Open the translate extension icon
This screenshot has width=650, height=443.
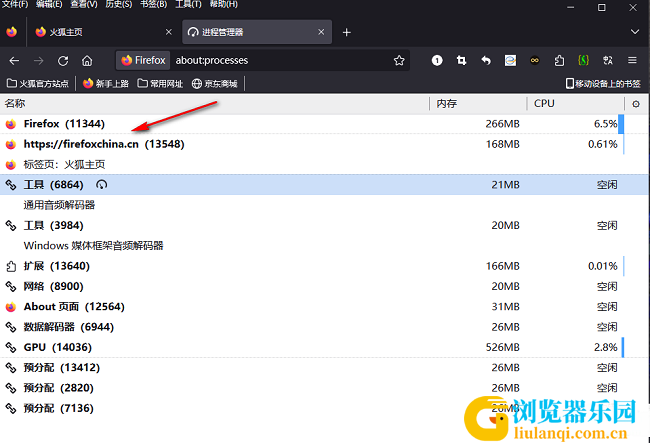tap(608, 61)
